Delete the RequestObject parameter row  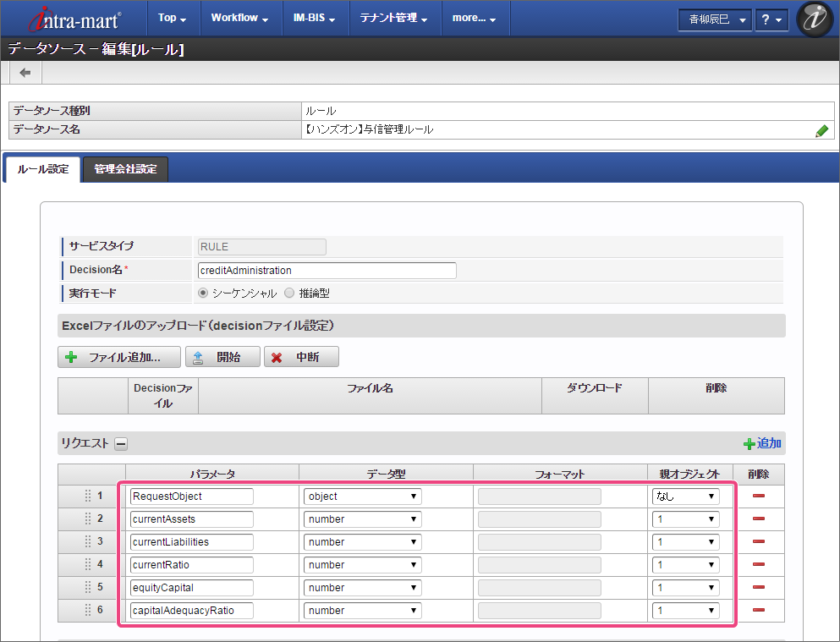coord(758,496)
